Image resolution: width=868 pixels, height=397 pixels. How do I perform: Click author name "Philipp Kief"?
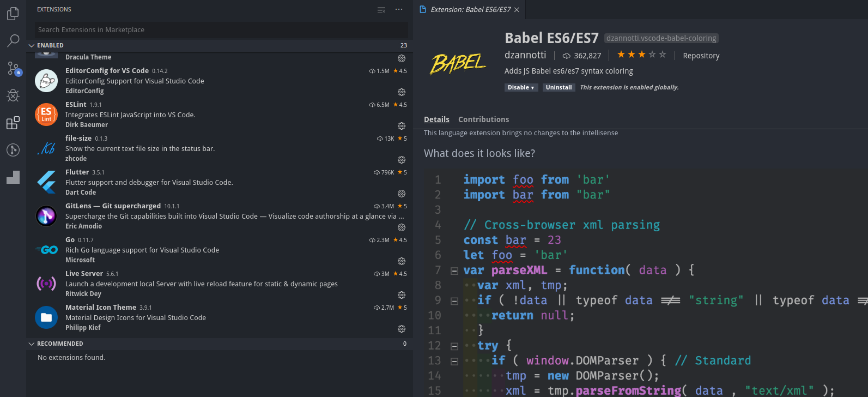[x=83, y=328]
